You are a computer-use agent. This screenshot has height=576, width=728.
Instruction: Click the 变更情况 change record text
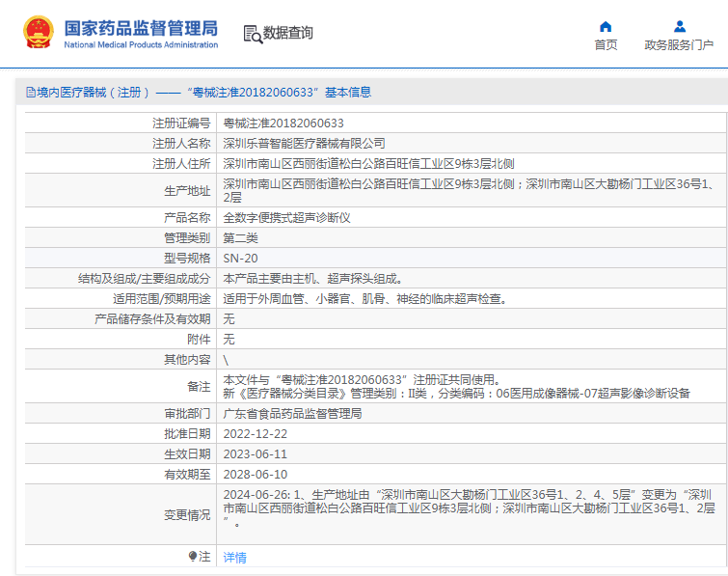(469, 508)
